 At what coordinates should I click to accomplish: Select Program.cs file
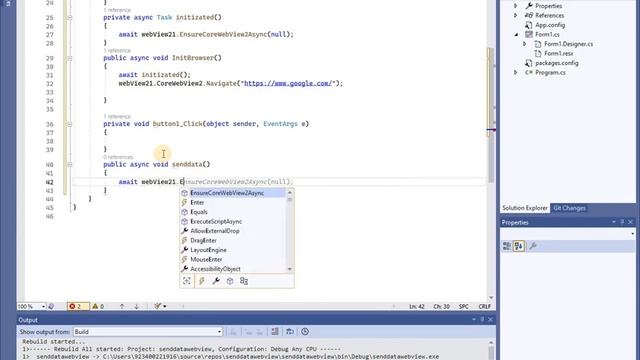(550, 73)
